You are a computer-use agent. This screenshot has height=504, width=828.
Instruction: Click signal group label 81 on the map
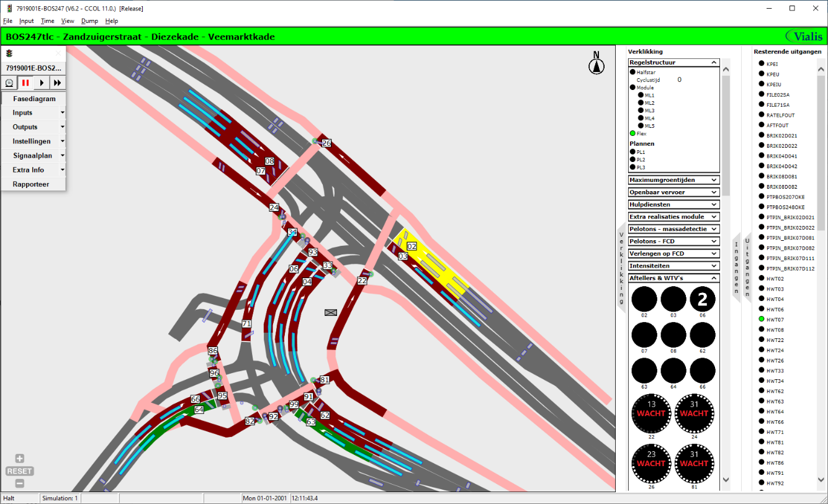325,380
